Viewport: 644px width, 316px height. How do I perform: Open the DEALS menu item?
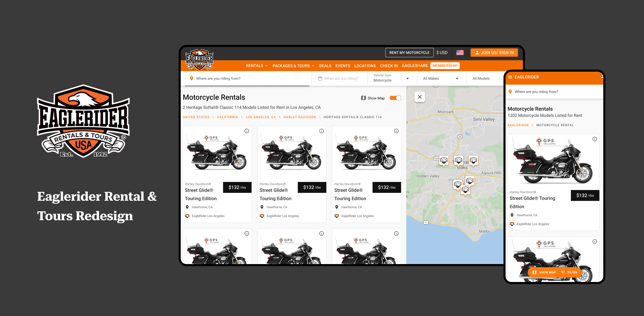click(325, 66)
